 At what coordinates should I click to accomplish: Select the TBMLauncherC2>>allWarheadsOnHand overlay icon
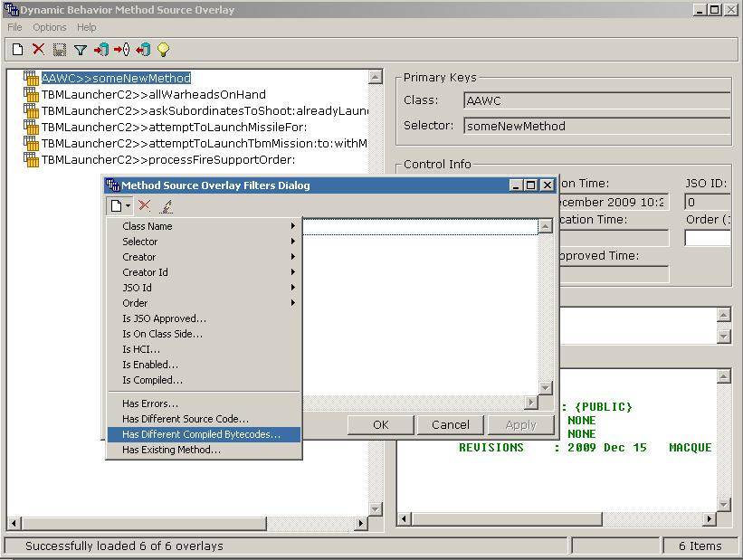32,94
